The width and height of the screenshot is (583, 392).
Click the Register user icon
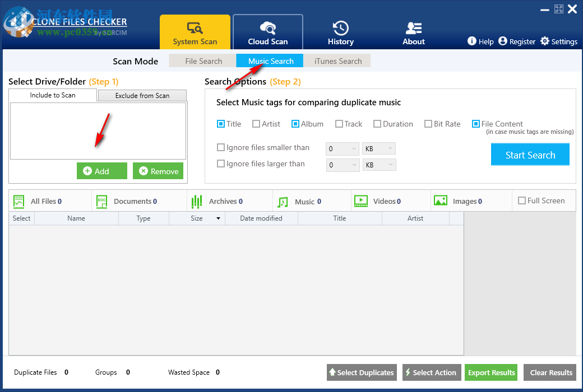click(503, 41)
